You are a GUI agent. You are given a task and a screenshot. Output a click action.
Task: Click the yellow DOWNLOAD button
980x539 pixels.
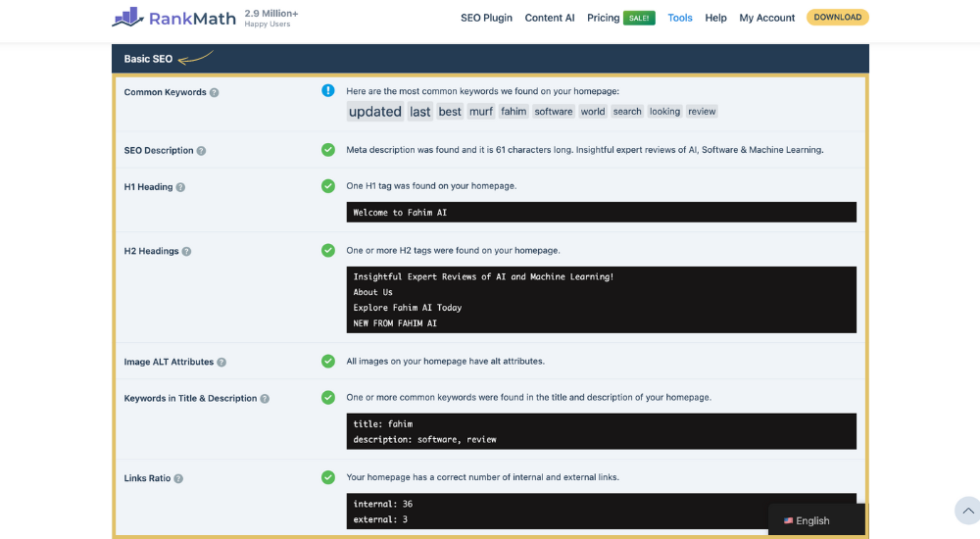(x=838, y=17)
